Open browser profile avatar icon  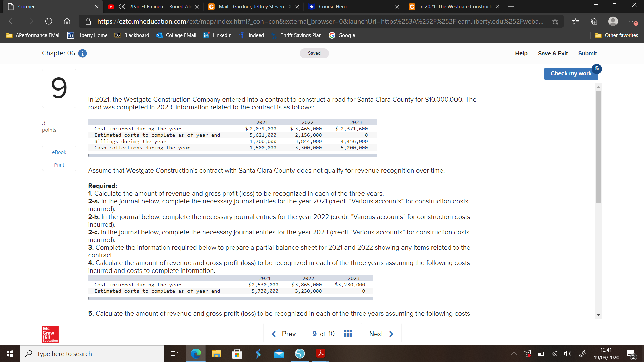point(613,21)
